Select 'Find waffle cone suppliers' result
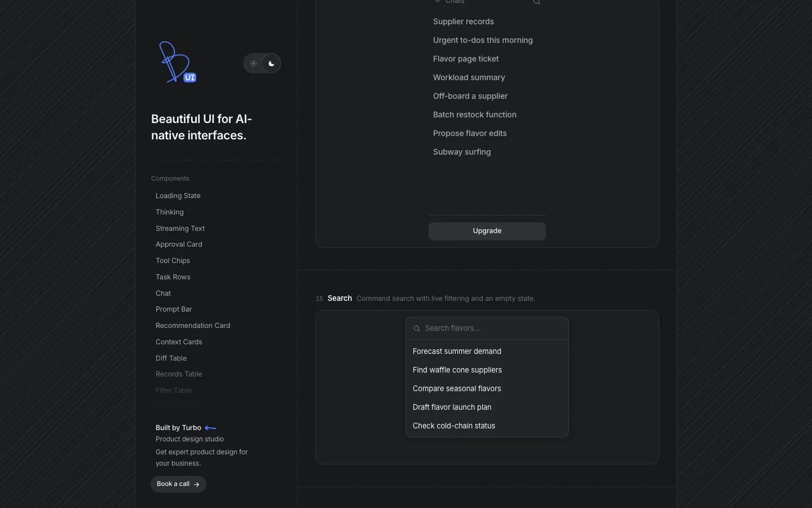The height and width of the screenshot is (508, 812). (487, 370)
